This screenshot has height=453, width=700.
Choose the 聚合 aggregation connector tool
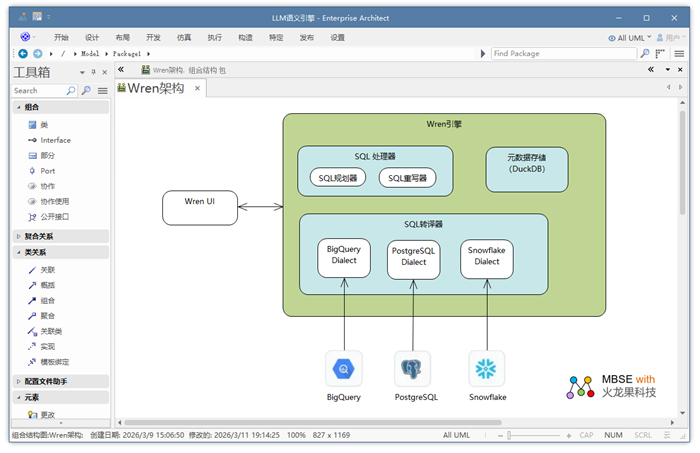tap(47, 316)
